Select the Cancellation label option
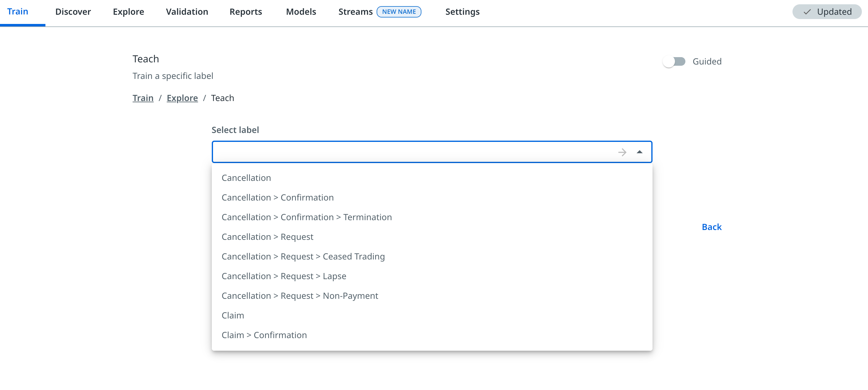The height and width of the screenshot is (390, 868). coord(246,178)
